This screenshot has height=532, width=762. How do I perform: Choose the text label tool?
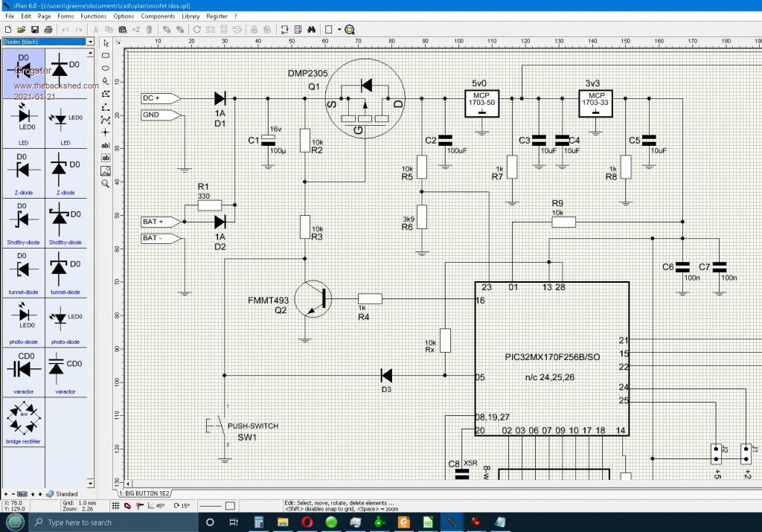tap(106, 145)
